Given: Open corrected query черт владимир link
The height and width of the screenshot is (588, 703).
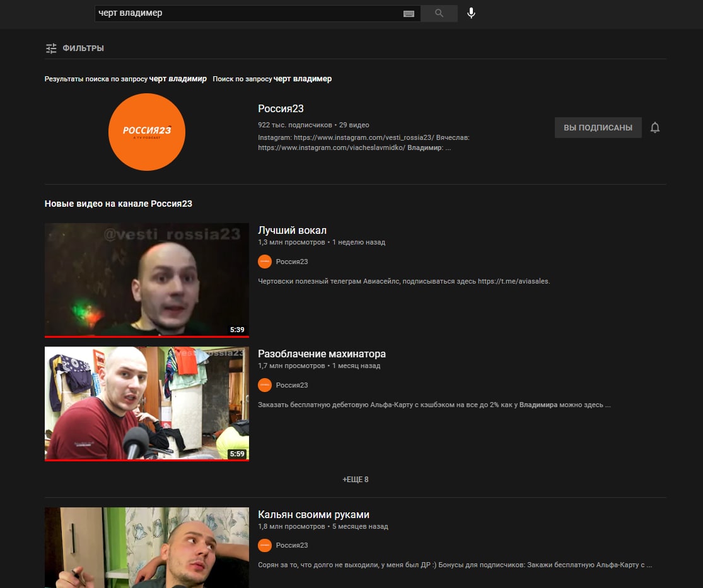Looking at the screenshot, I should click(x=178, y=79).
